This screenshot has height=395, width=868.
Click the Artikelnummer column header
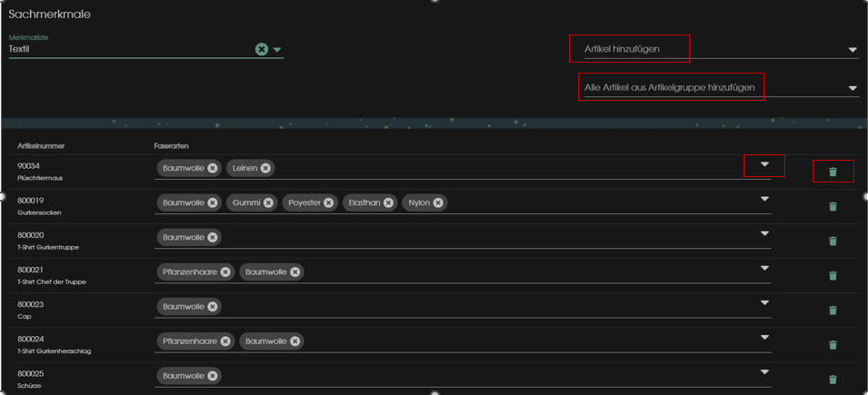coord(41,145)
